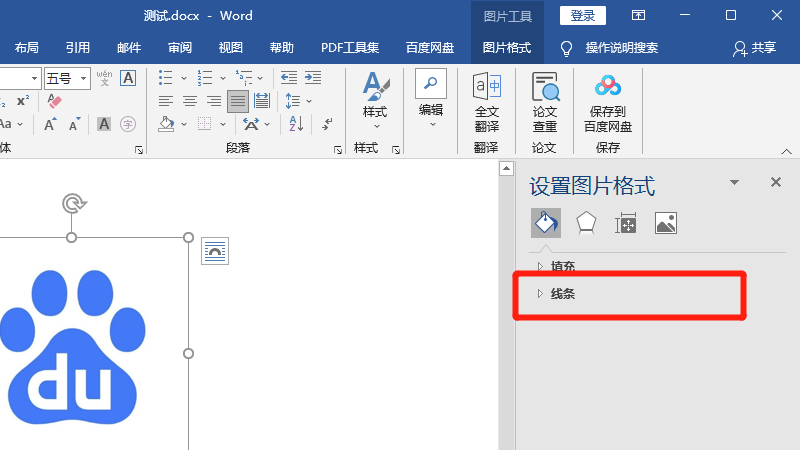Switch to the Effects pentagon icon
The height and width of the screenshot is (450, 800).
(586, 223)
